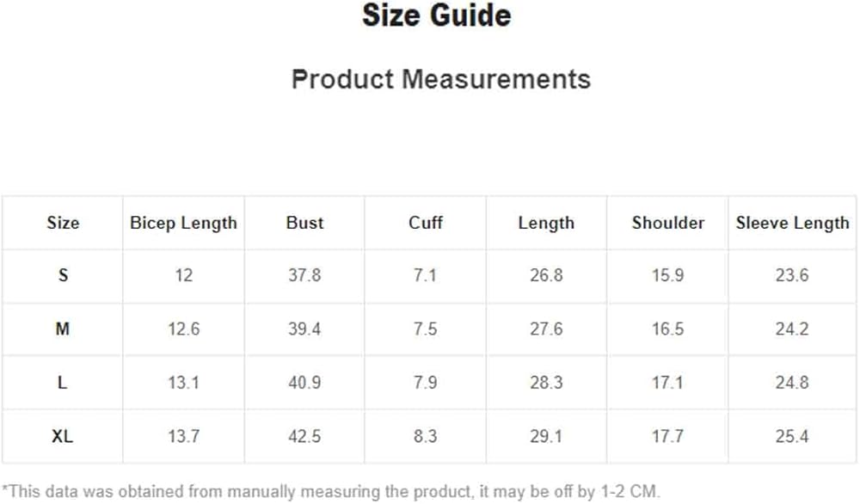860x504 pixels.
Task: Select the Bicep Length column header
Action: [x=183, y=223]
